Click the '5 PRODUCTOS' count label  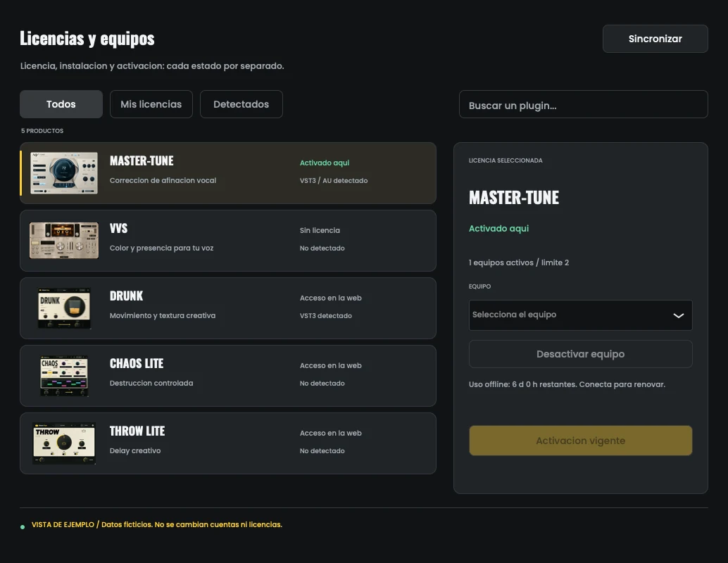(42, 131)
